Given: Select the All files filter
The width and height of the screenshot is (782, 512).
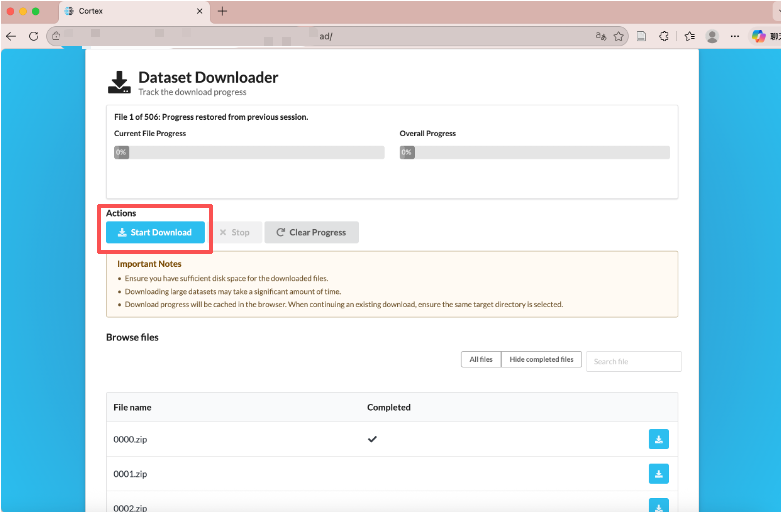Looking at the screenshot, I should [480, 360].
